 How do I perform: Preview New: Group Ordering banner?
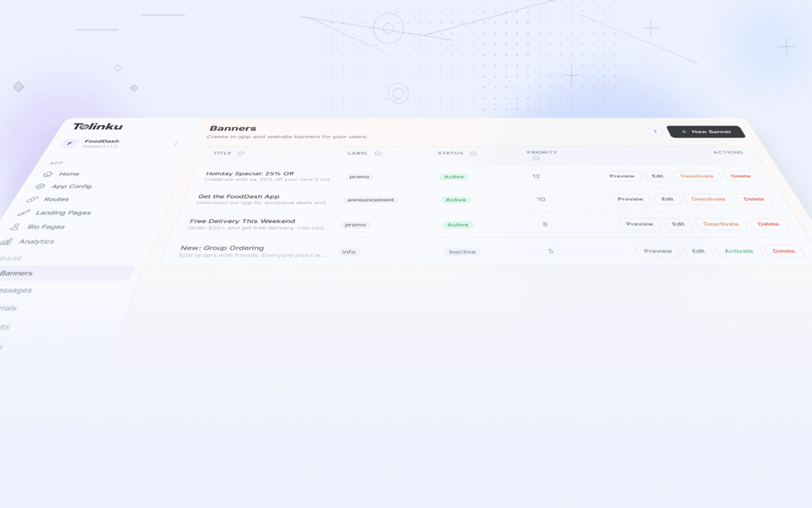[657, 252]
